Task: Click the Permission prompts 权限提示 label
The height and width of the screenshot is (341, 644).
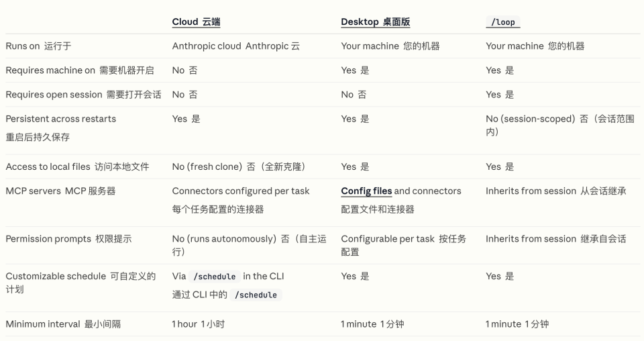Action: [x=68, y=239]
